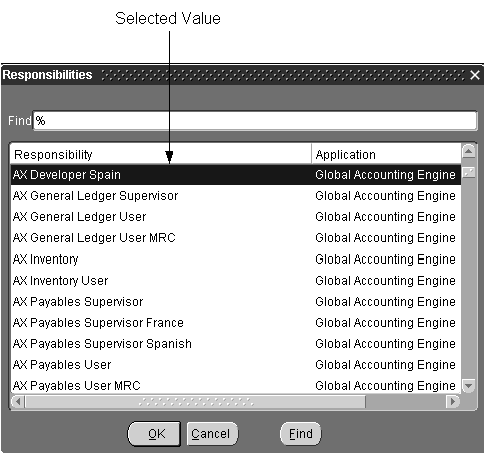Click the vertical scrollbar thumb
Viewport: 484px width, 455px height.
tap(468, 172)
